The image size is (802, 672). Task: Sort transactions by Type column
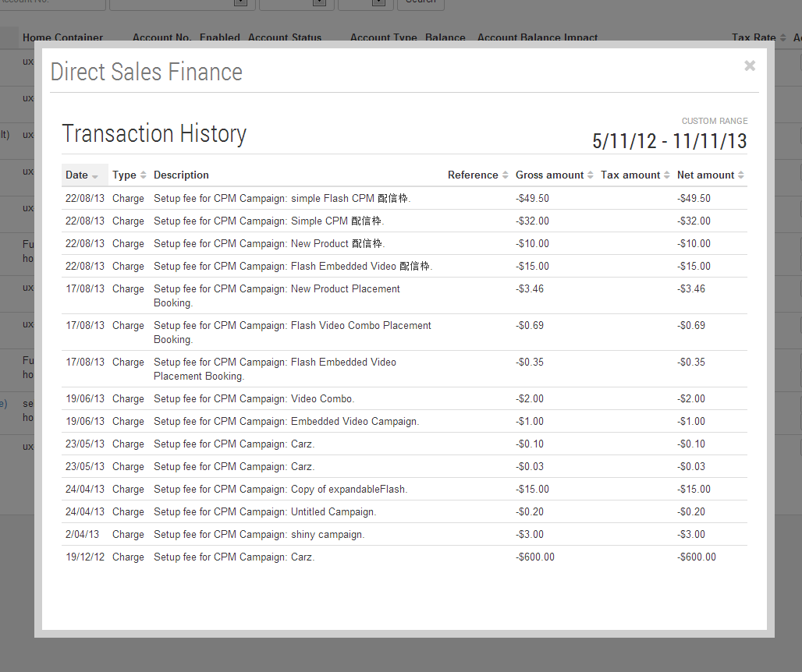[129, 175]
